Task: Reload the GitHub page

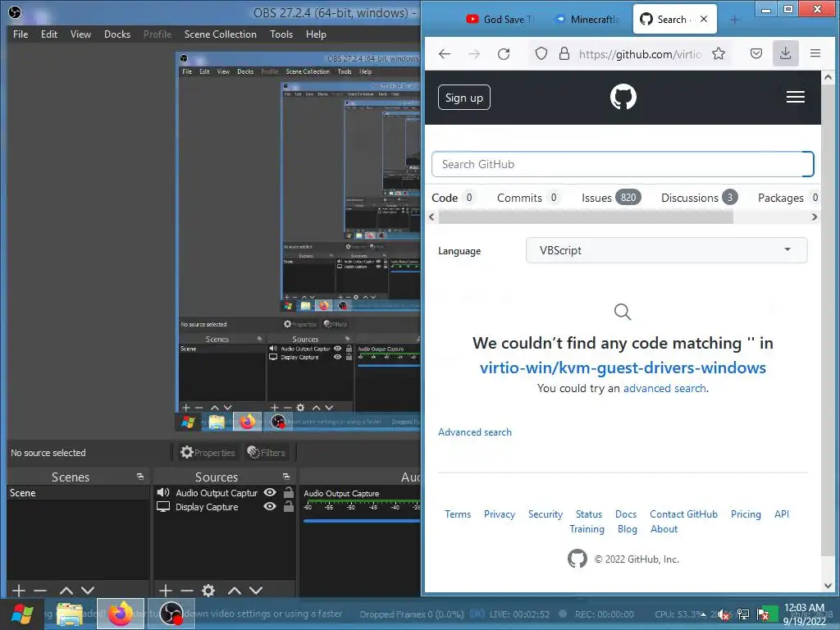Action: click(x=504, y=53)
